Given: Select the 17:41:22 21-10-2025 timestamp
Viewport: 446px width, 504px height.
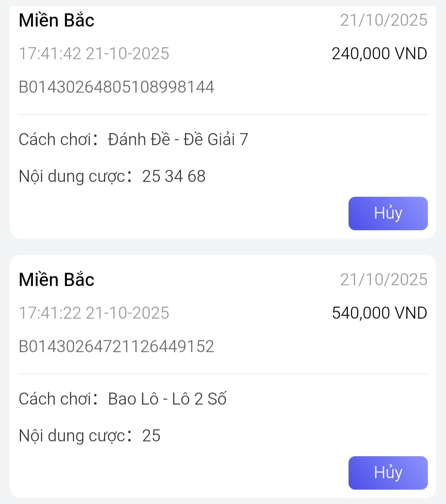Looking at the screenshot, I should click(94, 313).
